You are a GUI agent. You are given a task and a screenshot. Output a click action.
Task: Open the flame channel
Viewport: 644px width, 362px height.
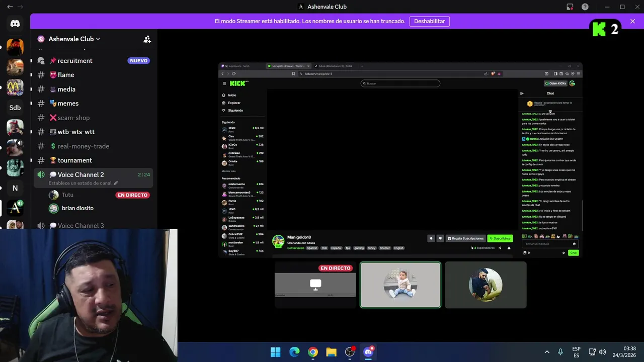(x=94, y=75)
